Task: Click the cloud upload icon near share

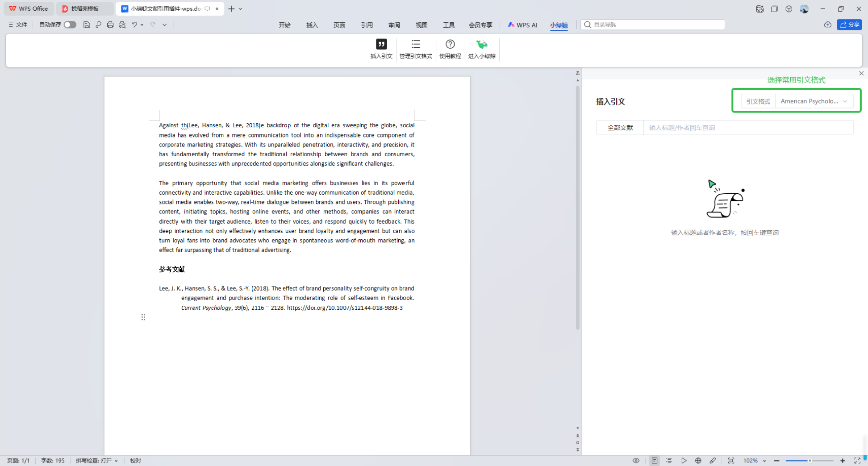Action: [x=827, y=25]
